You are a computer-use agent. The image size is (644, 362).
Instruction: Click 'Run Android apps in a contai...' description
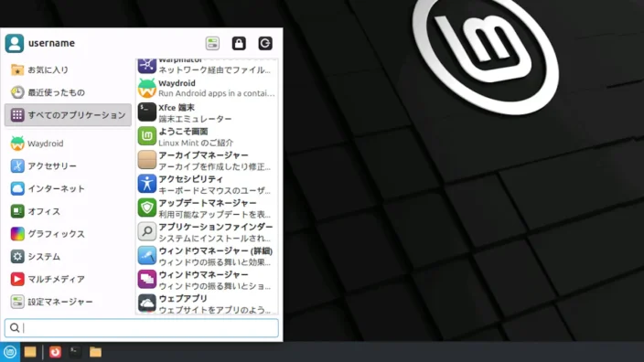[217, 93]
